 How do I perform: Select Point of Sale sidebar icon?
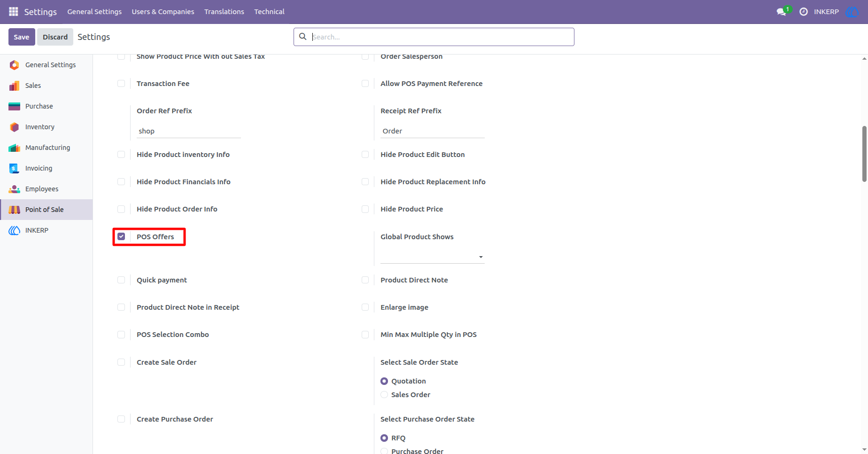click(15, 210)
